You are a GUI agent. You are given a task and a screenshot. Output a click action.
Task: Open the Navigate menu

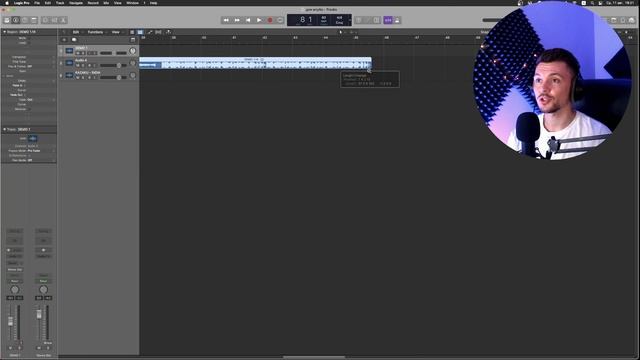coord(76,3)
